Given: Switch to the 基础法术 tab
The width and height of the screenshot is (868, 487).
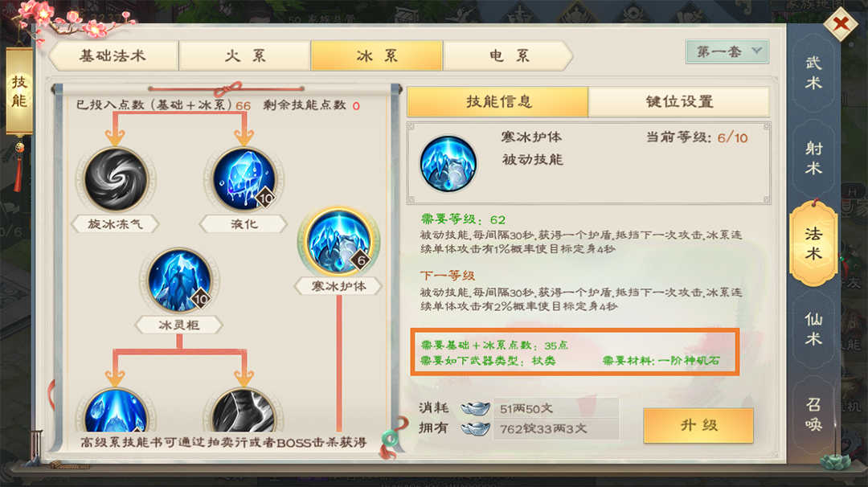Looking at the screenshot, I should pos(113,55).
